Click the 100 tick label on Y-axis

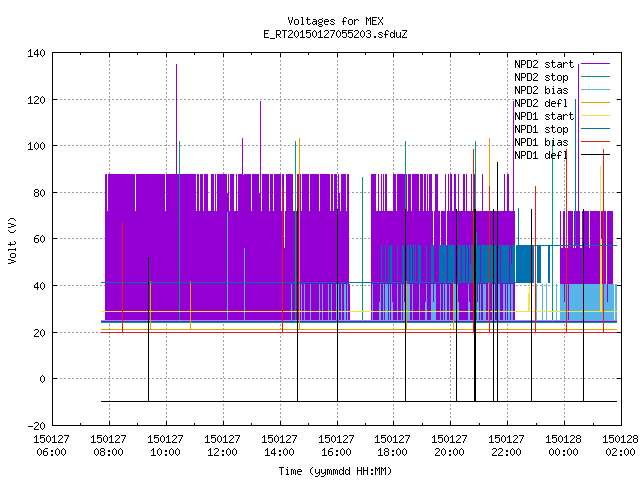[36, 146]
